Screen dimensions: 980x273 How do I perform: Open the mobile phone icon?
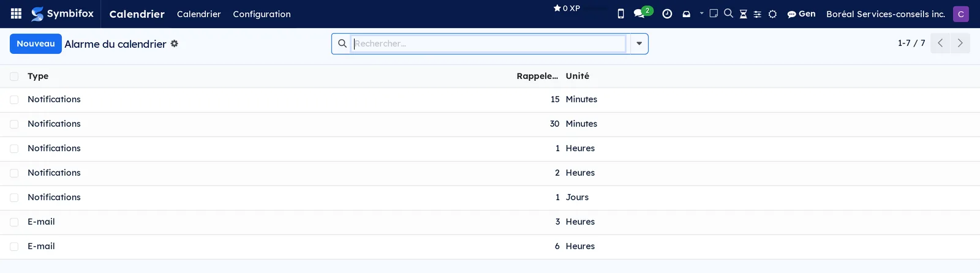point(620,13)
